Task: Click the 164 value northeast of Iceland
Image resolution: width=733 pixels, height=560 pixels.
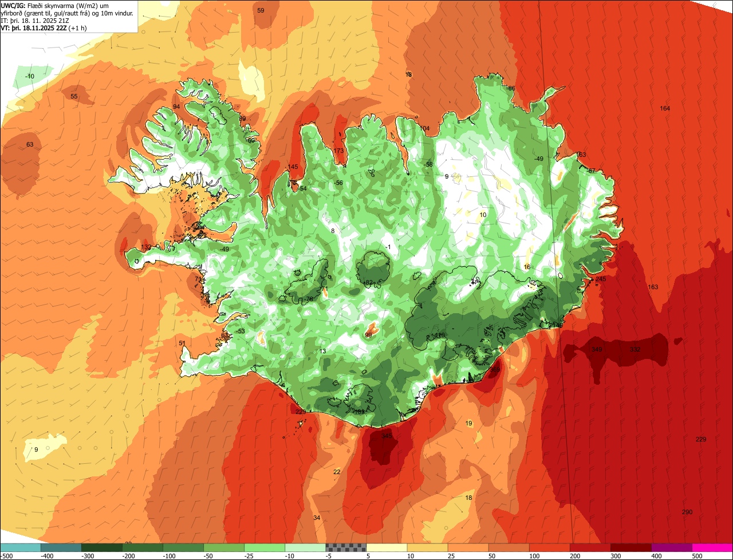Action: click(x=664, y=109)
